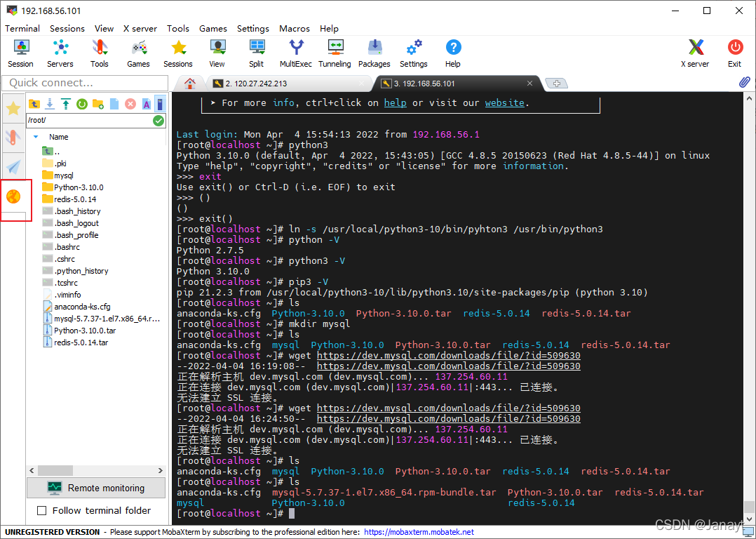Select the .bash_history file
The width and height of the screenshot is (756, 539).
pyautogui.click(x=77, y=211)
